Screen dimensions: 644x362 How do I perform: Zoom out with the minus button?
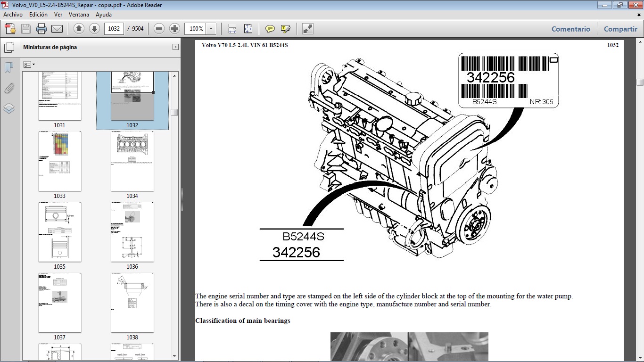[x=159, y=29]
